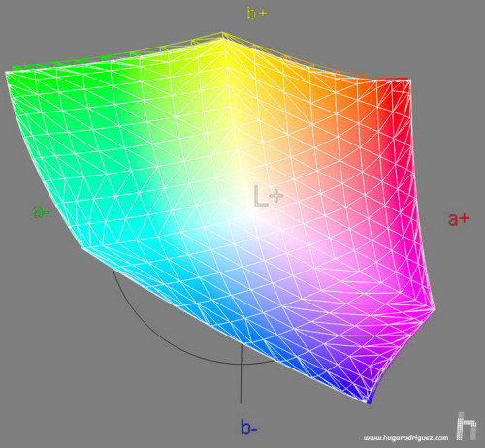
Task: Click the red a+ axis label
Action: click(x=459, y=219)
